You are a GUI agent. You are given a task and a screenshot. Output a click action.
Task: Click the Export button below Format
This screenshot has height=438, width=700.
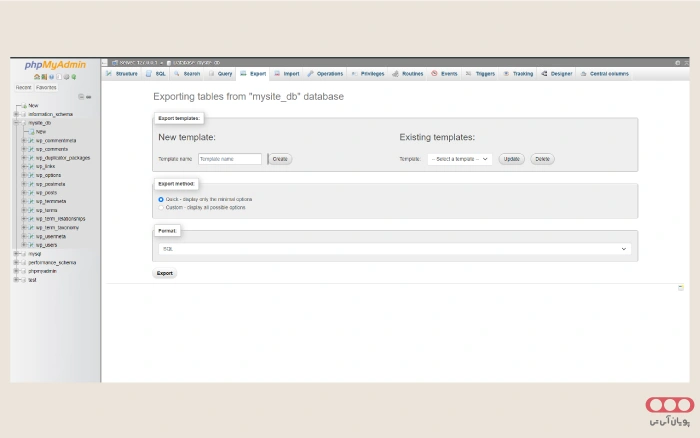coord(165,273)
